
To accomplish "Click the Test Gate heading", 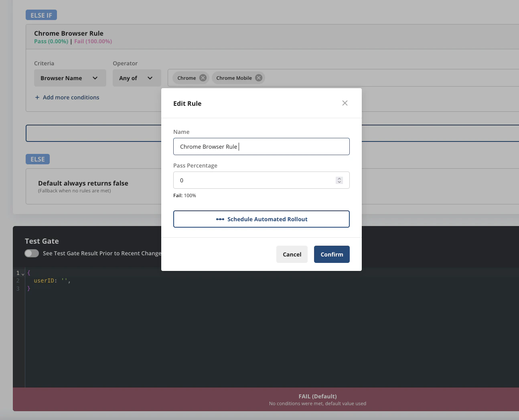I will tap(42, 241).
